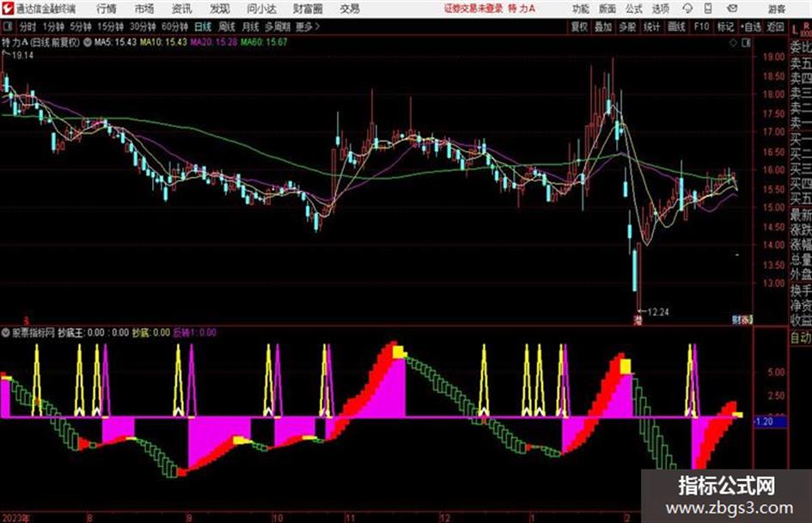The width and height of the screenshot is (812, 523).
Task: Click the diamond icon atop main chart
Action: coord(733,43)
